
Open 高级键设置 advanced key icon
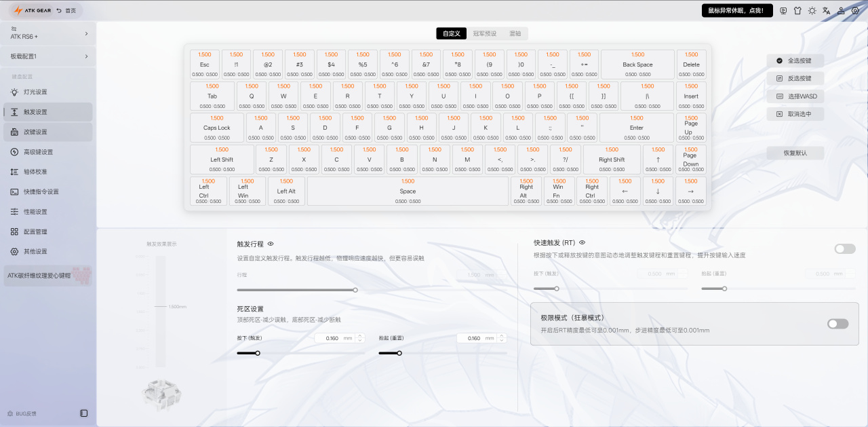pyautogui.click(x=14, y=152)
